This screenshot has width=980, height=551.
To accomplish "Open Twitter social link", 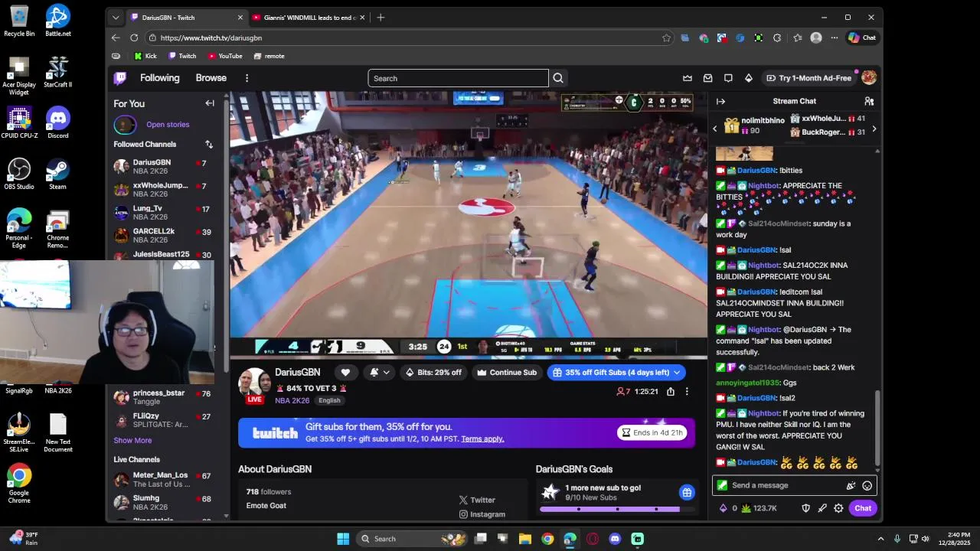I will pos(477,500).
